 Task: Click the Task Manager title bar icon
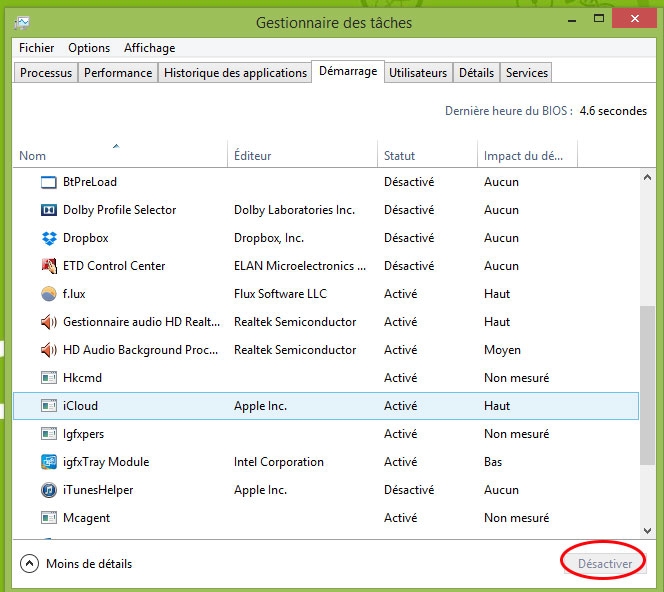click(x=22, y=22)
